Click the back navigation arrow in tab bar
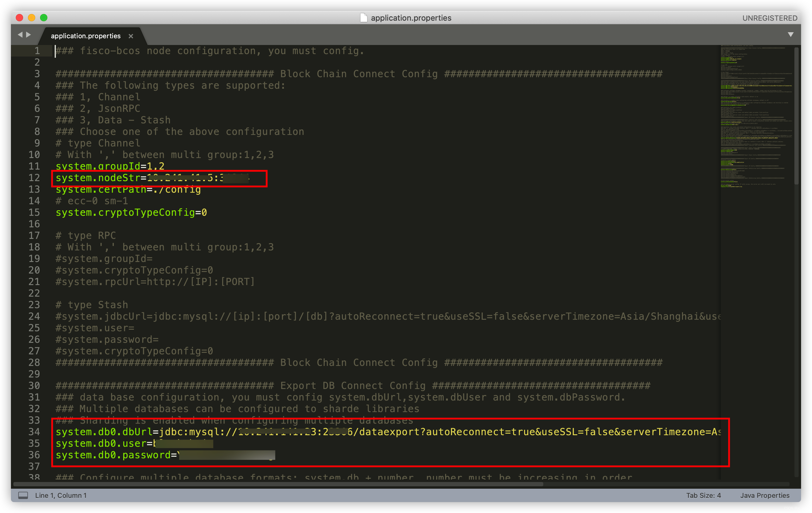The height and width of the screenshot is (513, 812). pos(20,35)
